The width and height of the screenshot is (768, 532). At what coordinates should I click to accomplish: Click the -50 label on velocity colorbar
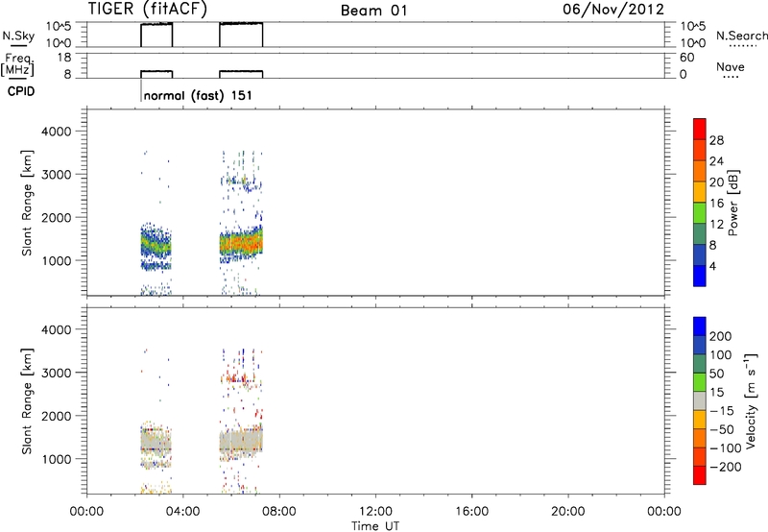[x=722, y=429]
